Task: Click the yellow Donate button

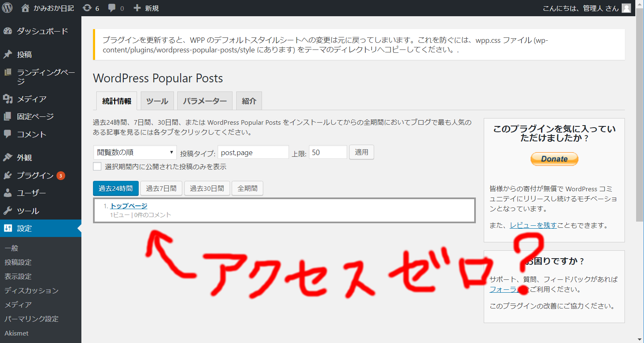Action: pyautogui.click(x=554, y=159)
